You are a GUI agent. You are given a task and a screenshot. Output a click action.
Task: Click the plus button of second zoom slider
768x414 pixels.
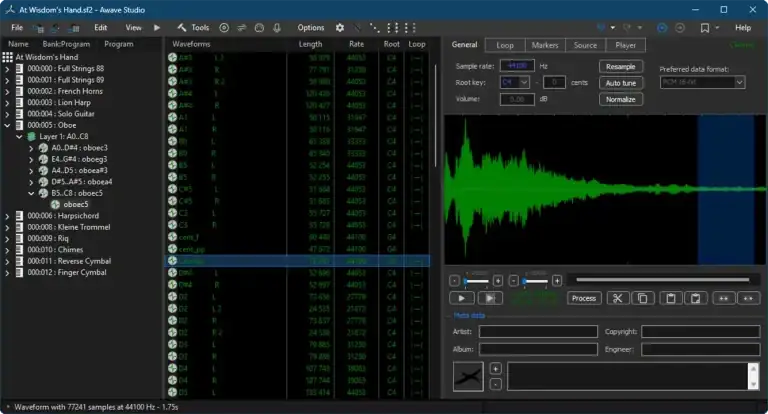pyautogui.click(x=557, y=281)
